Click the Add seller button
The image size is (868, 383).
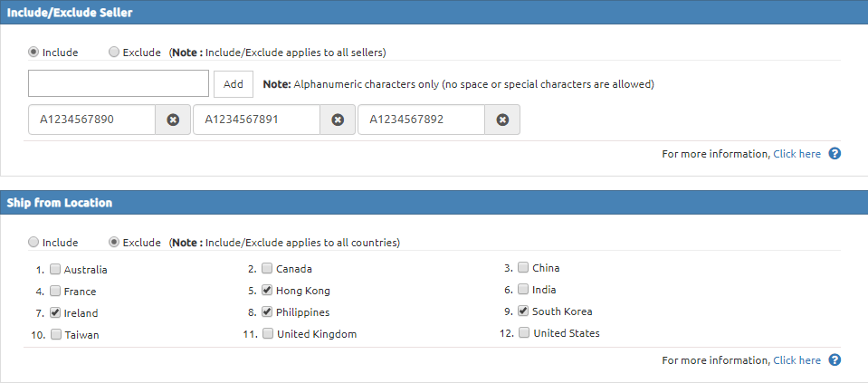tap(234, 84)
